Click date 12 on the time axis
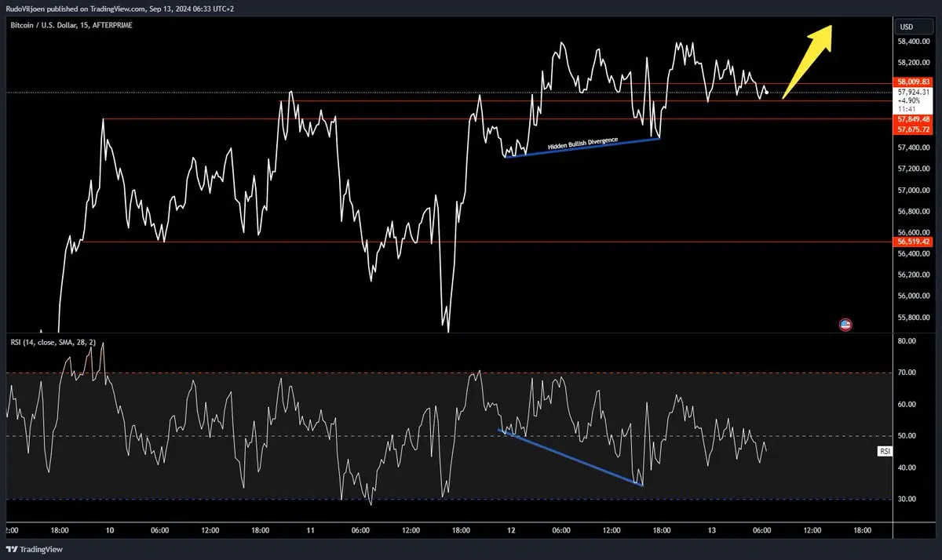 click(x=511, y=531)
